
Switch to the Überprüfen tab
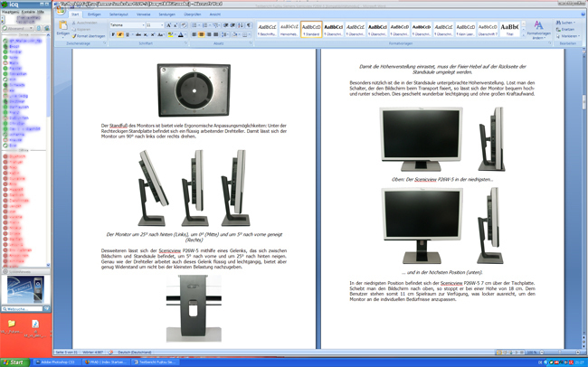pyautogui.click(x=193, y=14)
